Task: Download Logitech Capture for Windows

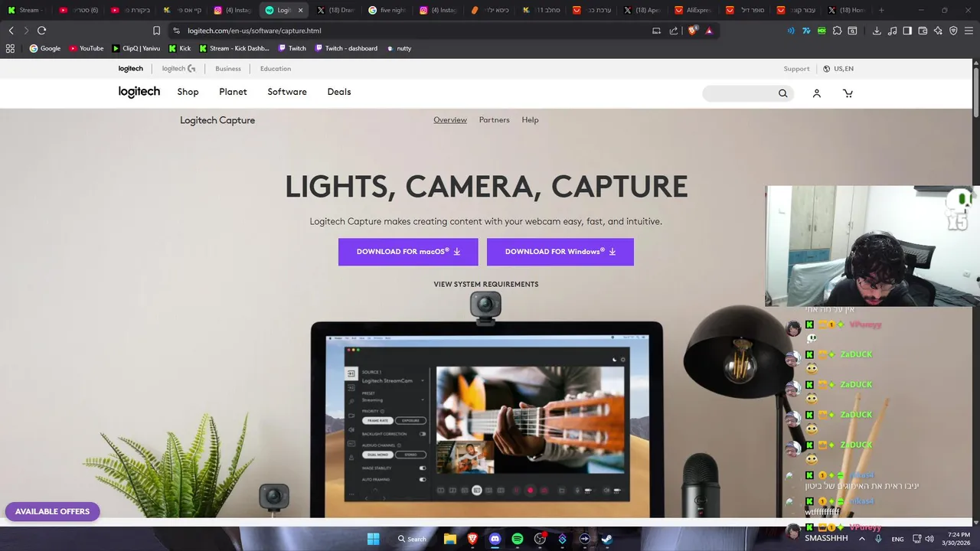Action: 560,252
